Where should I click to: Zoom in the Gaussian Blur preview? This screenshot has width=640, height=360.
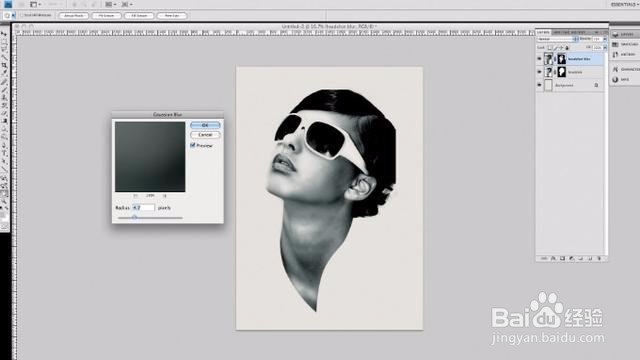tap(164, 196)
